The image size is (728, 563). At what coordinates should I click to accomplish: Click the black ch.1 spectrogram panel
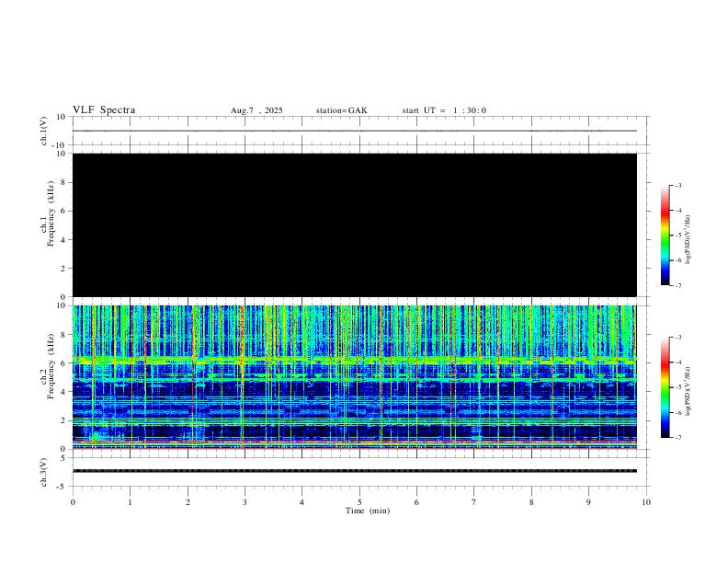pyautogui.click(x=355, y=224)
